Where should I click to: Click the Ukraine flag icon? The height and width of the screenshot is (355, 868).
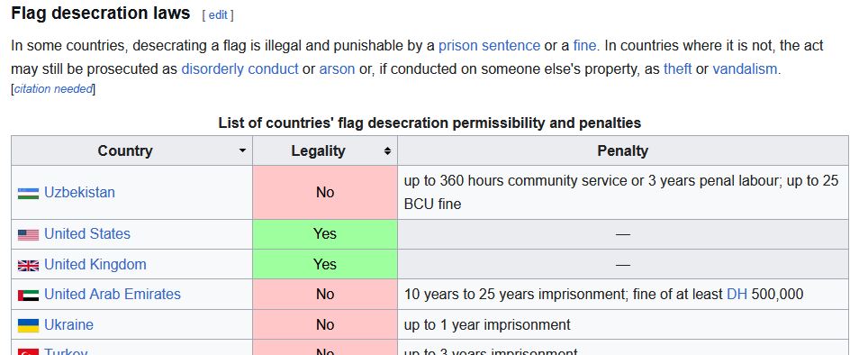pos(28,325)
